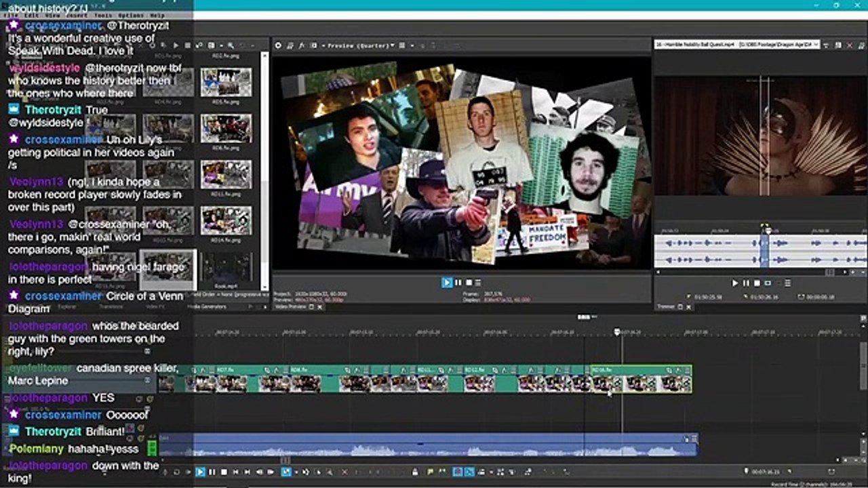Toggle Auto Ripple button
This screenshot has width=868, height=488.
481,472
